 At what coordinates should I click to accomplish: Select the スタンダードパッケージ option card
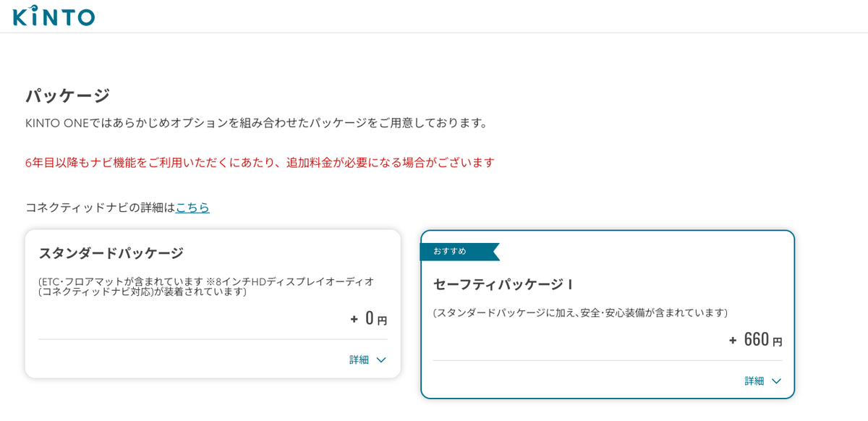point(213,304)
